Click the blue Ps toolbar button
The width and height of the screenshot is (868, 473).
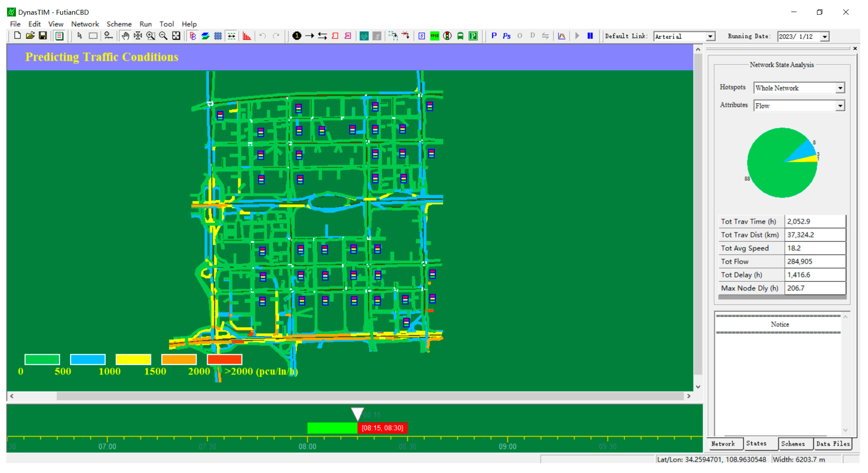point(506,36)
